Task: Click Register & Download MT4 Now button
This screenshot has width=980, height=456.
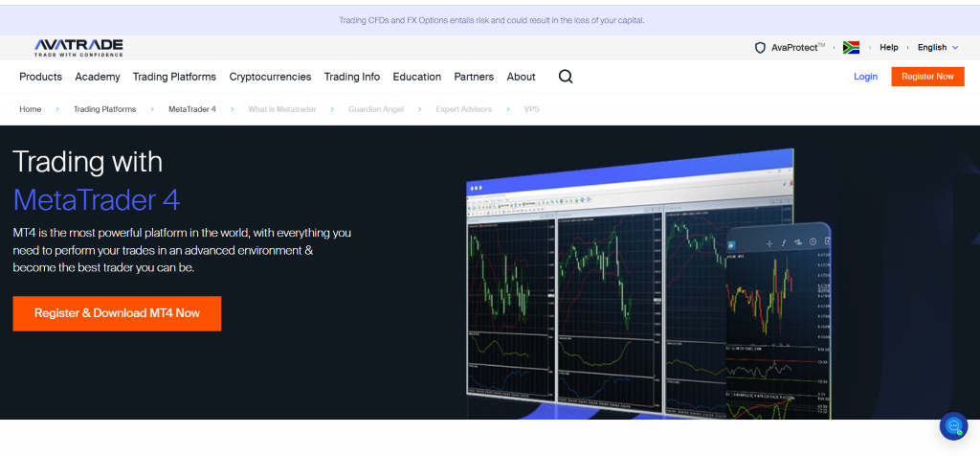Action: [x=117, y=313]
